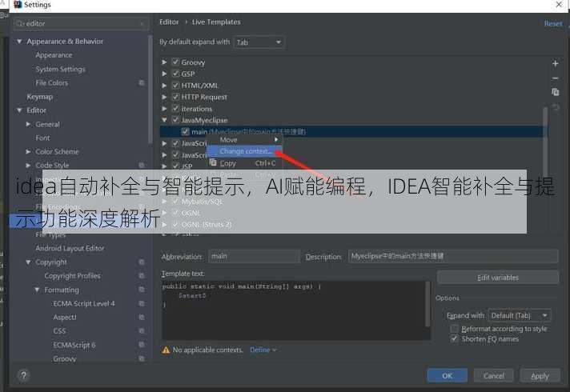Toggle the JavaMyeclipse group checkbox

coord(175,120)
